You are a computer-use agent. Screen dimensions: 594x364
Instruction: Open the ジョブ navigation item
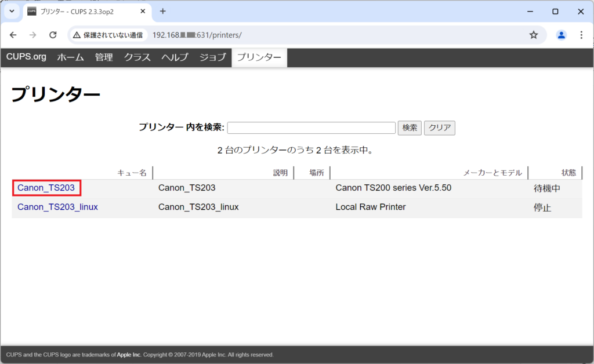click(x=213, y=57)
